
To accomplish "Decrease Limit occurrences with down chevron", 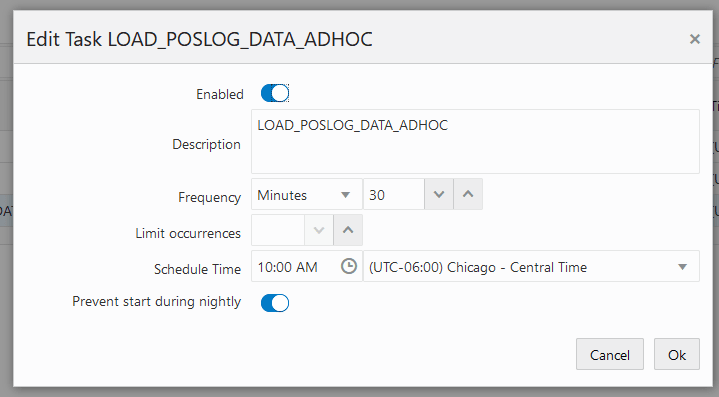I will click(x=319, y=230).
